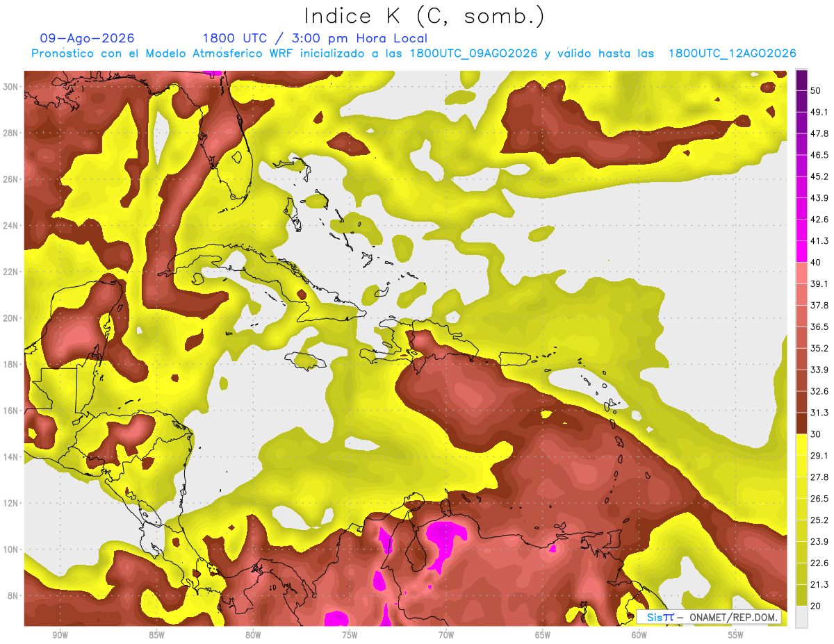Click the 22N latitude axis label
Viewport: 834px width, 644px height.
click(12, 272)
